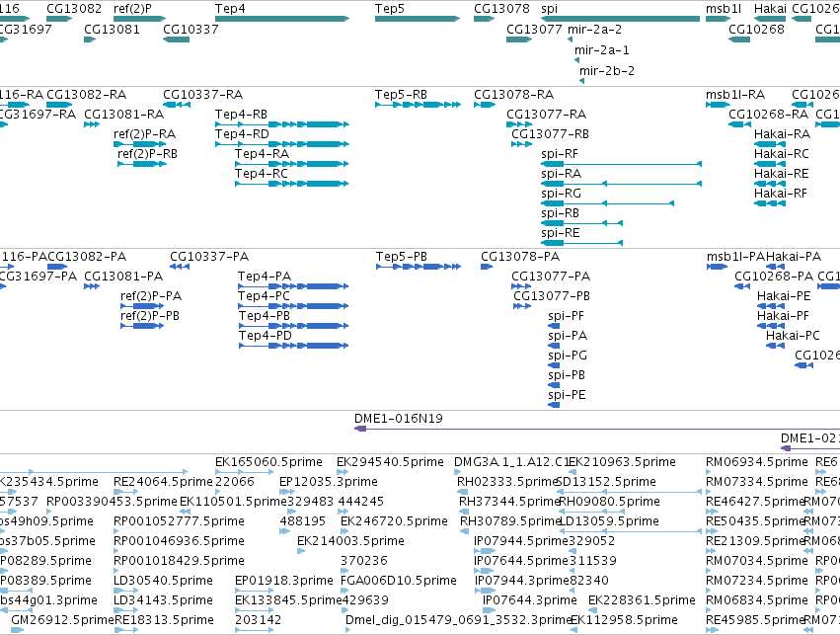
Task: Open the CG10268-RA transcript label
Action: [x=768, y=115]
